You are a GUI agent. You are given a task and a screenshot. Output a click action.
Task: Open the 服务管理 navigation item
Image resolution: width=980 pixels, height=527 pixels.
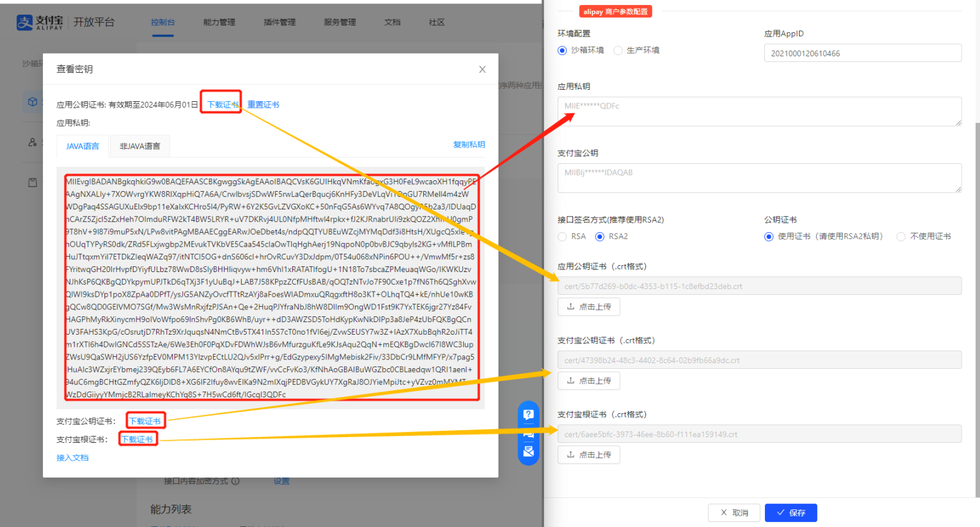(x=340, y=22)
